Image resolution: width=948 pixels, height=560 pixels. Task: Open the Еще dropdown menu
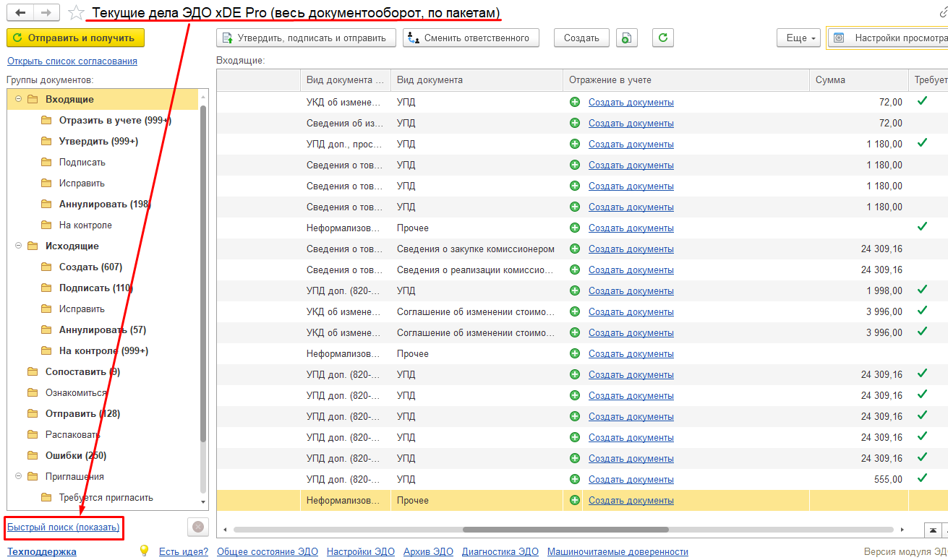[x=798, y=38]
